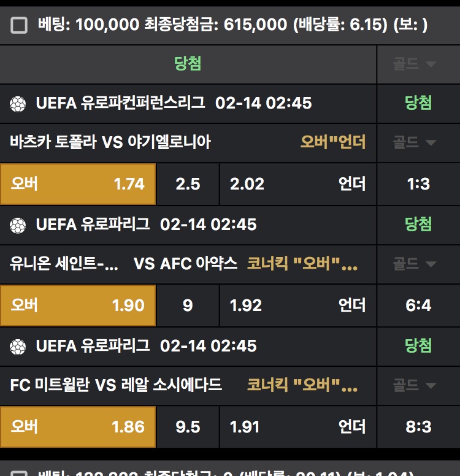The image size is (460, 476).
Task: Click the 당첨 status beside UEFA 유로파컨퍼런스리그
Action: tap(418, 103)
